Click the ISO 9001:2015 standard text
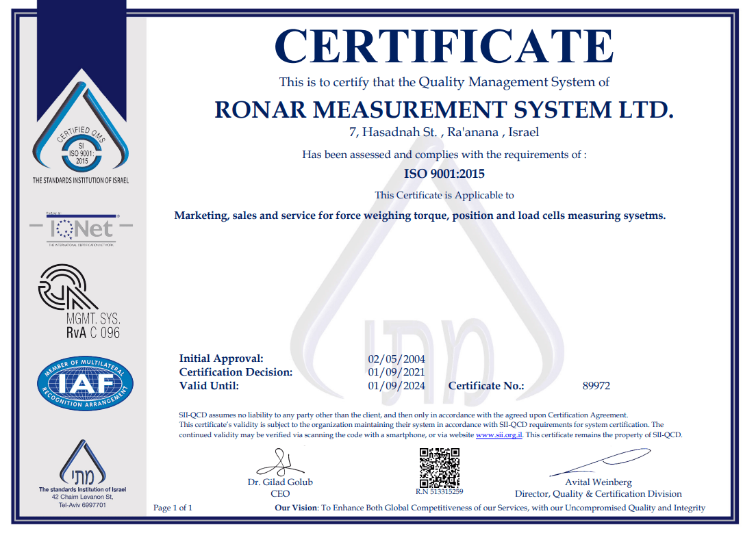 click(444, 174)
